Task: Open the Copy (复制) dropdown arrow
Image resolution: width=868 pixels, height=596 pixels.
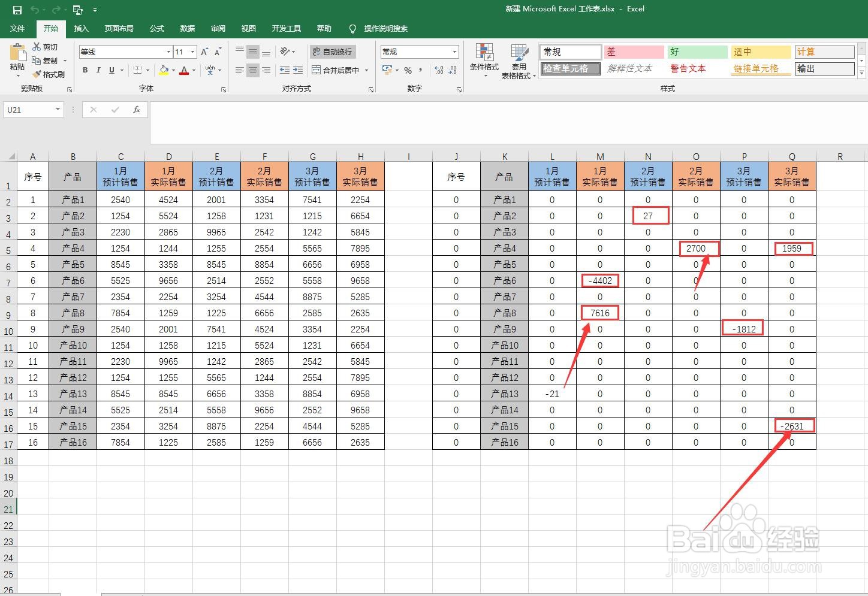Action: pyautogui.click(x=65, y=60)
